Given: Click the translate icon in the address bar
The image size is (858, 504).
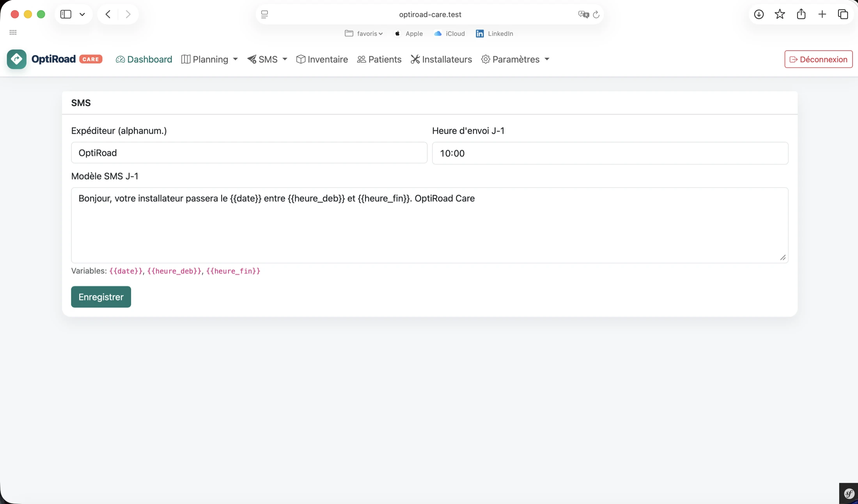Looking at the screenshot, I should click(583, 14).
